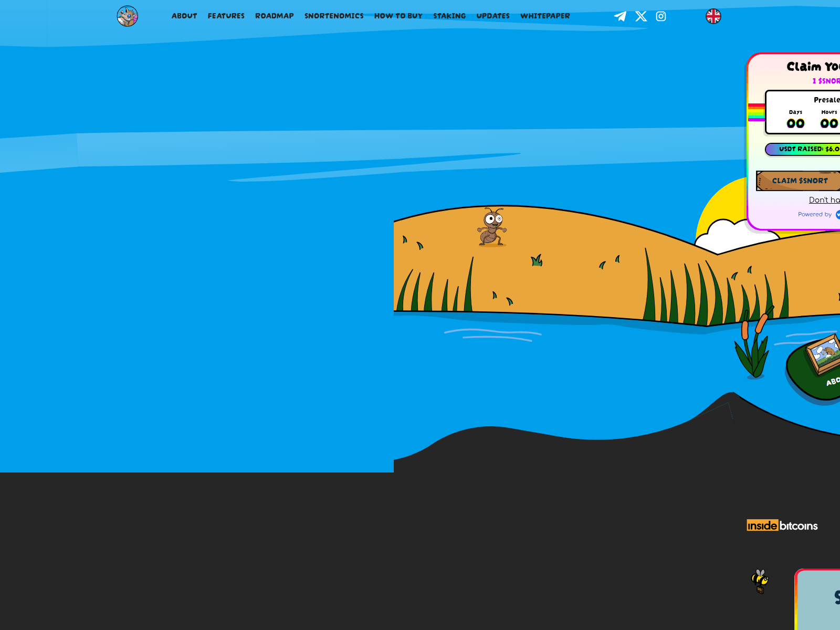Click the bee carrying a briefcase

point(760,581)
